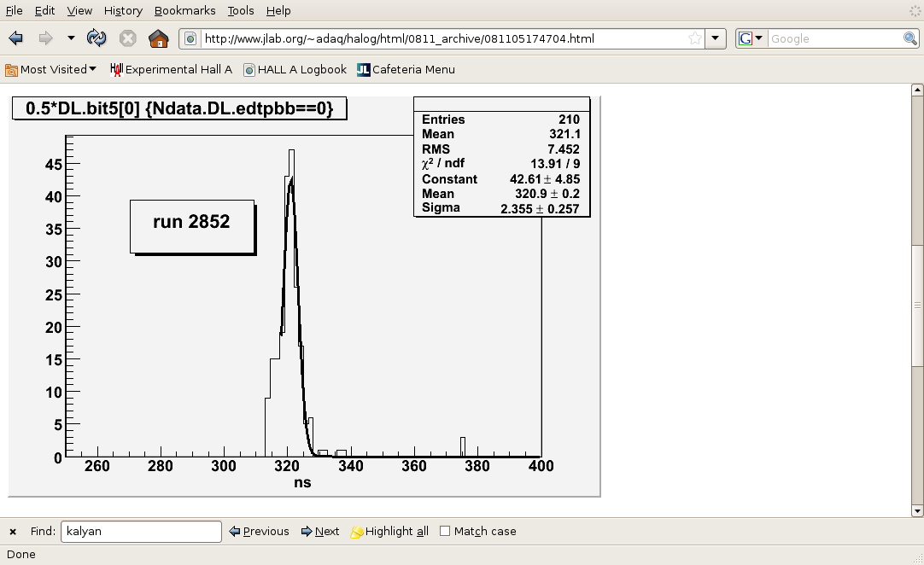Click the site identity icon in address bar
Image resolution: width=924 pixels, height=565 pixels.
tap(190, 39)
